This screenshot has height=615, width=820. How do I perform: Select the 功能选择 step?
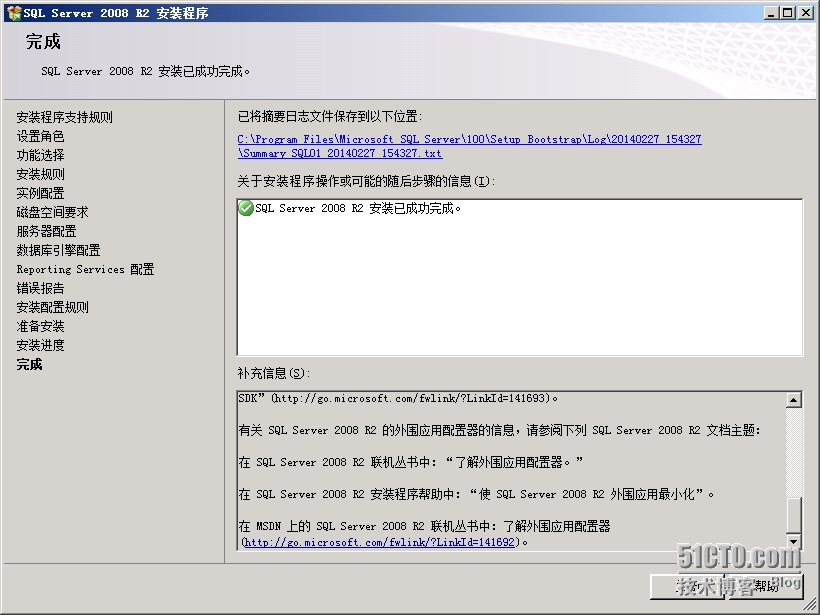(x=40, y=155)
